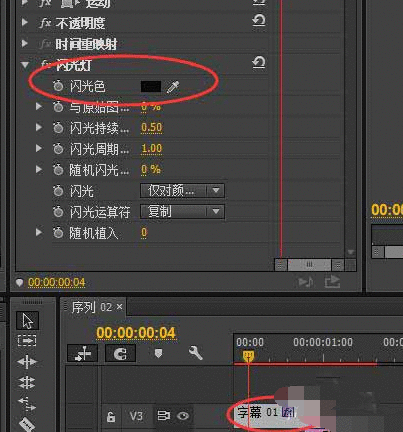The height and width of the screenshot is (432, 403).
Task: Toggle the V3 track lock
Action: tap(111, 416)
